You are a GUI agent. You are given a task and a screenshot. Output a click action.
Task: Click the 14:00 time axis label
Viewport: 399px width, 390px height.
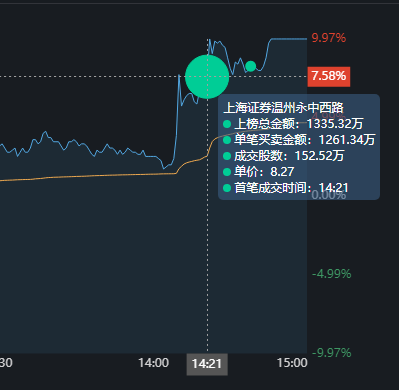[x=154, y=363]
